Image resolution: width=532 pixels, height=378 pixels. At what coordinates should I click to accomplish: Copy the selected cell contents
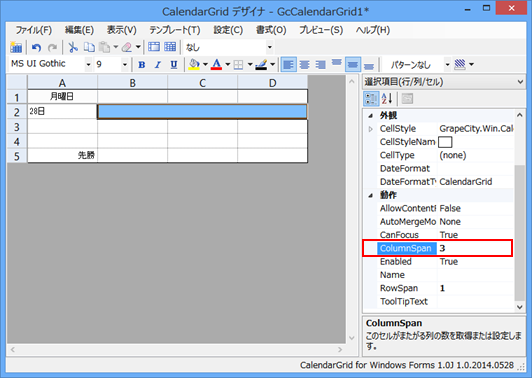click(x=89, y=47)
